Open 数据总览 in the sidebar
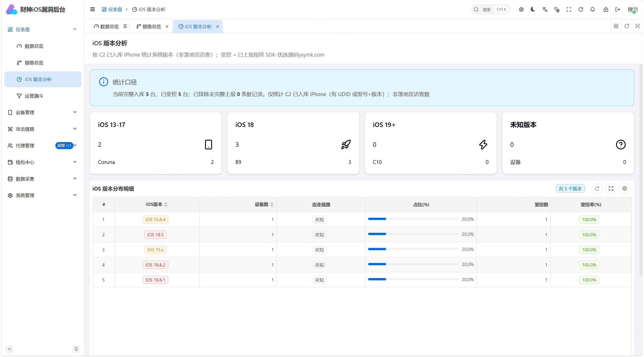 43,46
